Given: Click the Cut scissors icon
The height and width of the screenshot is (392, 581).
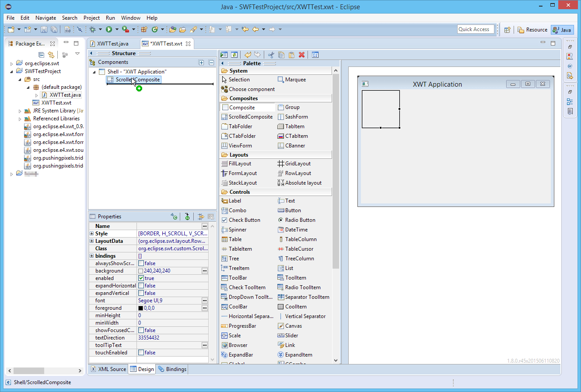Looking at the screenshot, I should (x=271, y=55).
